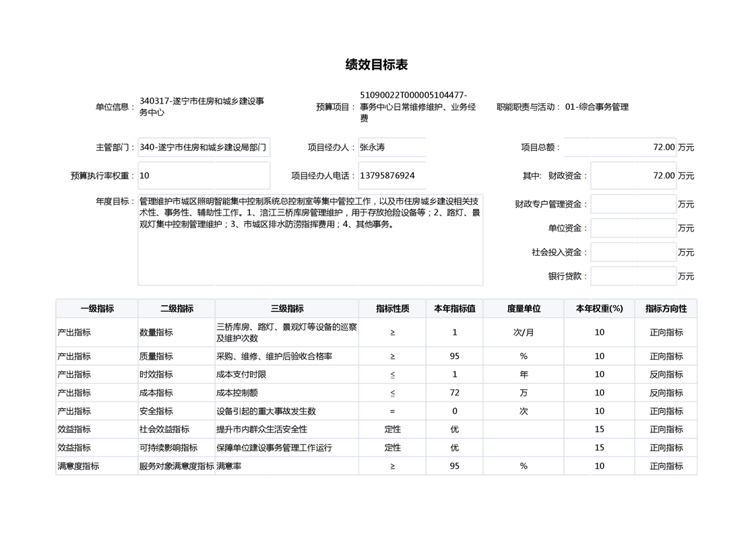Select the empty 银行贷款 input field
The height and width of the screenshot is (534, 756).
[x=633, y=276]
